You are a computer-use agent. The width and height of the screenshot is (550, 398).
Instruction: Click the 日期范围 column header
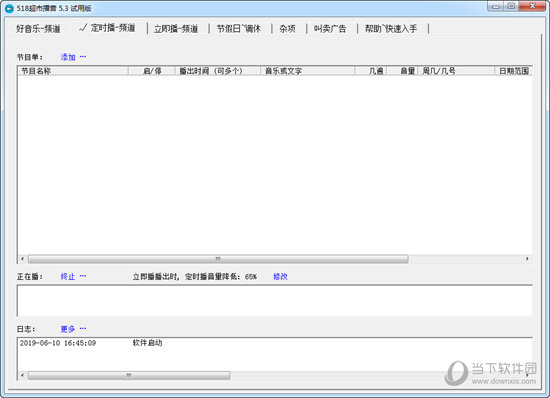coord(514,71)
